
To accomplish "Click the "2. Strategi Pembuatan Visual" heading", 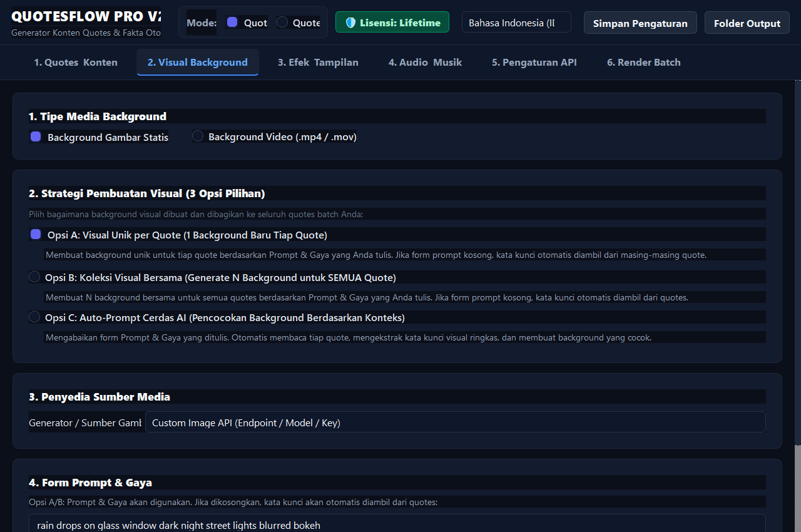I will [147, 193].
